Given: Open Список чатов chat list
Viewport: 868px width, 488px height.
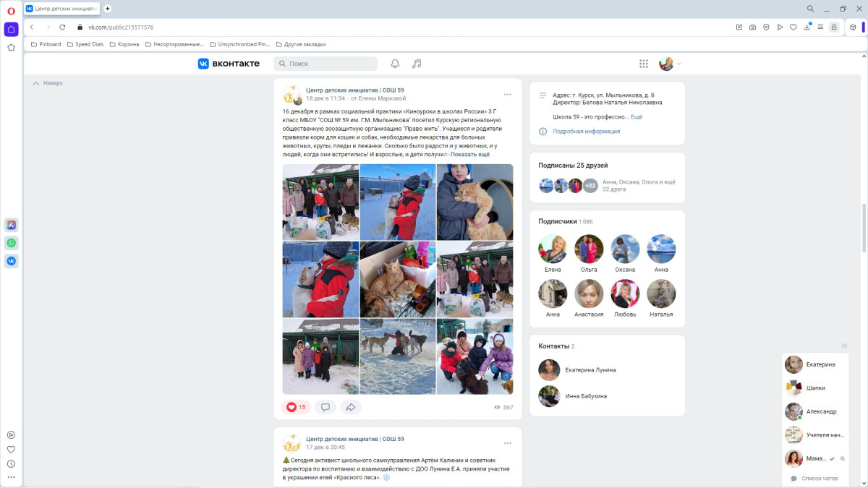Looking at the screenshot, I should [814, 479].
